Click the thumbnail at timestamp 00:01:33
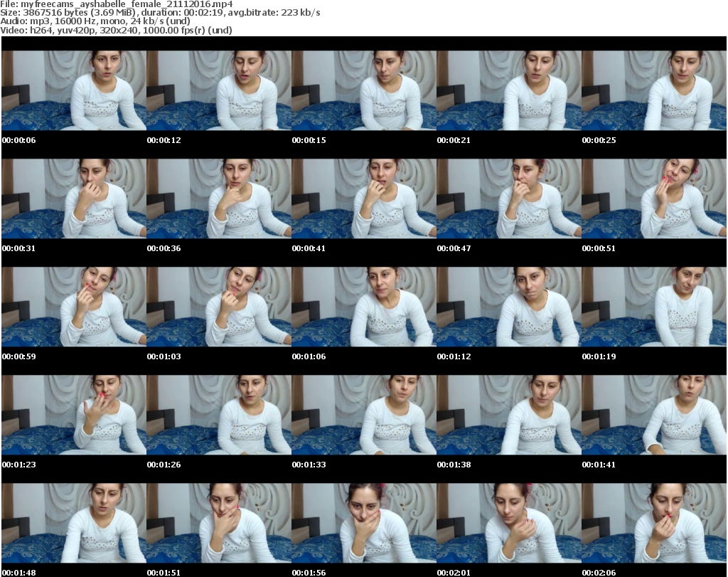 tap(363, 415)
